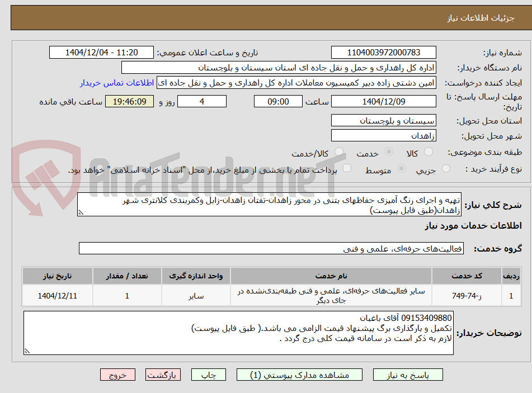The image size is (532, 393).
Task: Click the اطلاعات خدمات مورد نیاز section heading
Action: (x=473, y=226)
